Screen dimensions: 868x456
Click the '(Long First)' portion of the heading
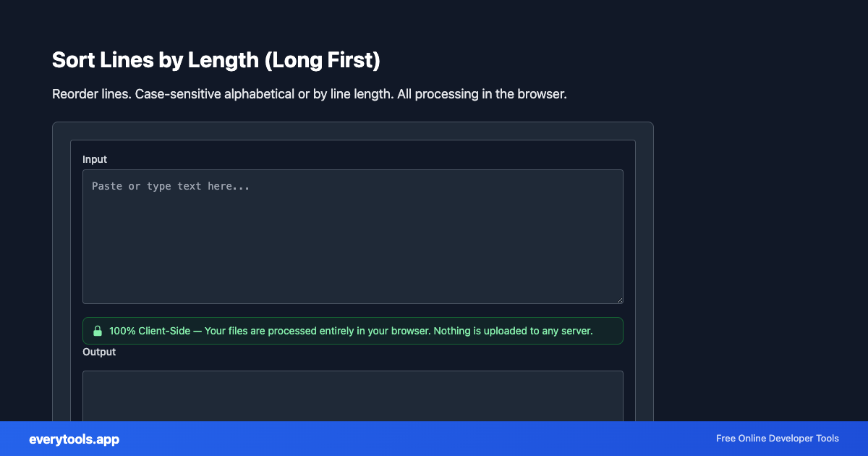pyautogui.click(x=319, y=60)
